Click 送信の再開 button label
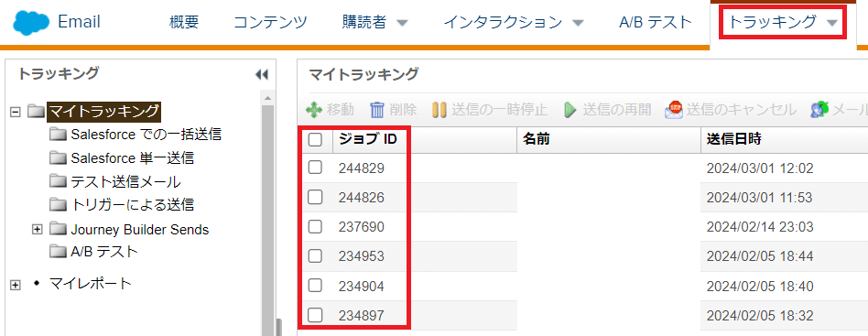 point(617,110)
